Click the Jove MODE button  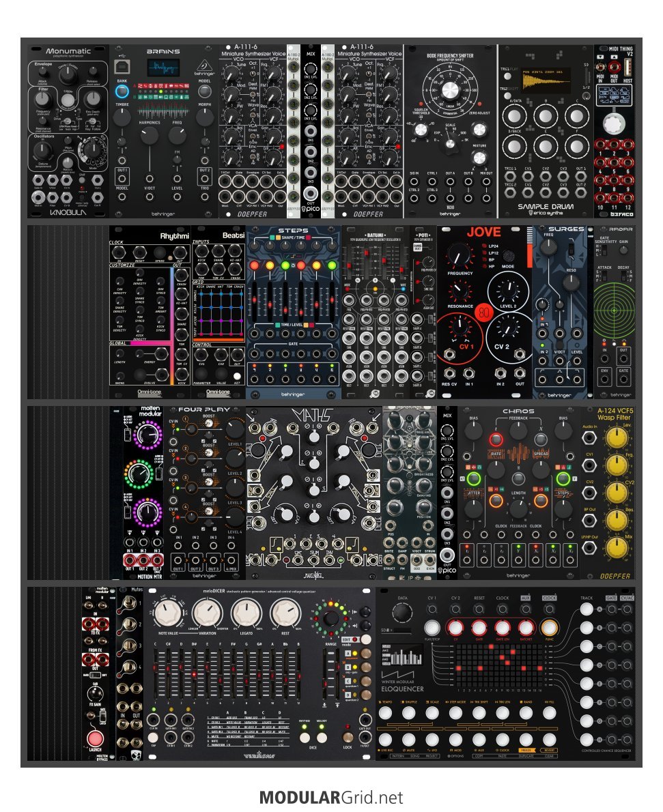[x=508, y=256]
